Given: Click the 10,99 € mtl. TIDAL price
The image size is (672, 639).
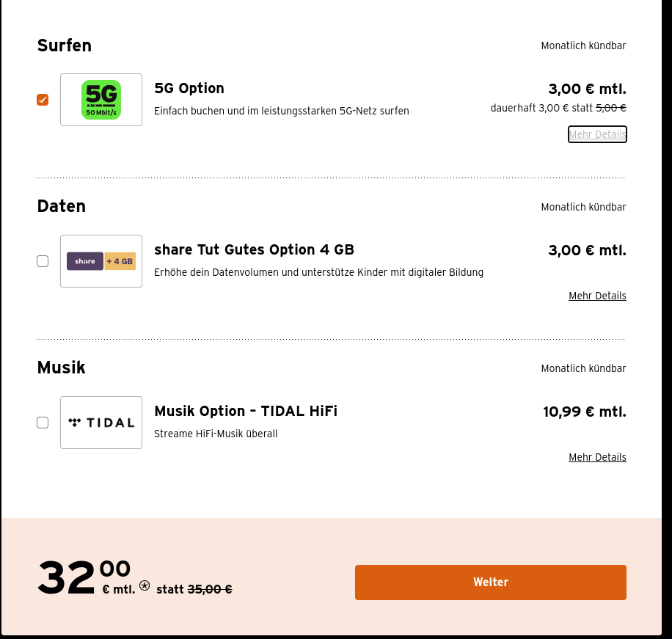Looking at the screenshot, I should [585, 412].
